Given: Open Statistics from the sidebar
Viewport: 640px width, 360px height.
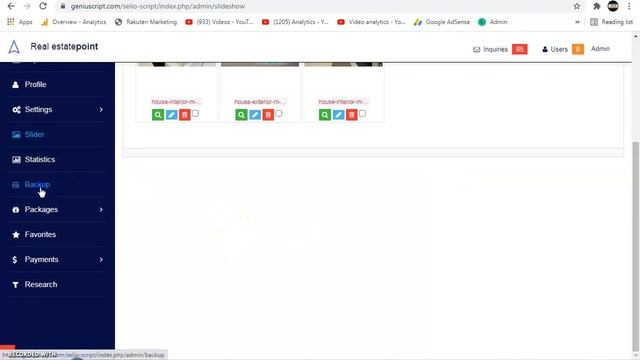Looking at the screenshot, I should pos(40,159).
